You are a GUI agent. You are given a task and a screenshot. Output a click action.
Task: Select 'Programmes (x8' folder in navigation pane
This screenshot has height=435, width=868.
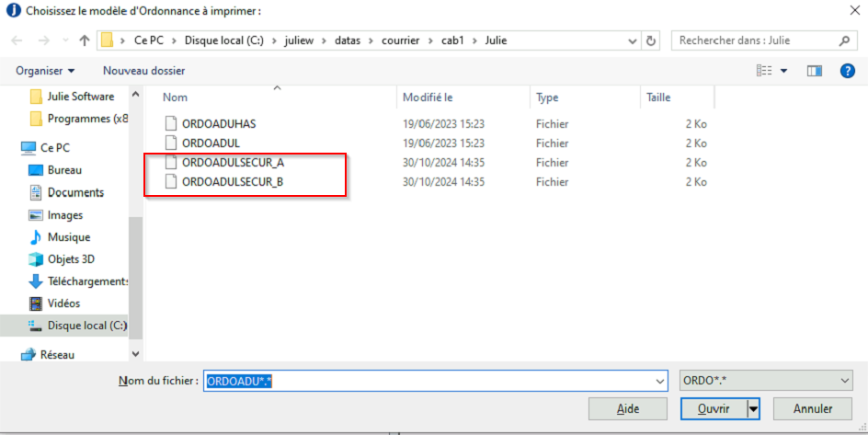coord(78,119)
